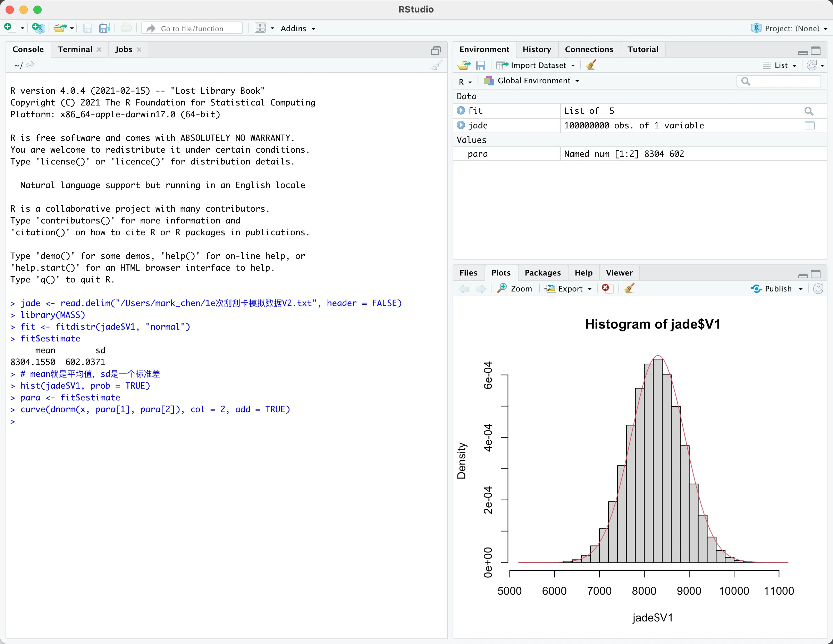The width and height of the screenshot is (833, 644).
Task: Open the Addins menu
Action: pos(297,28)
